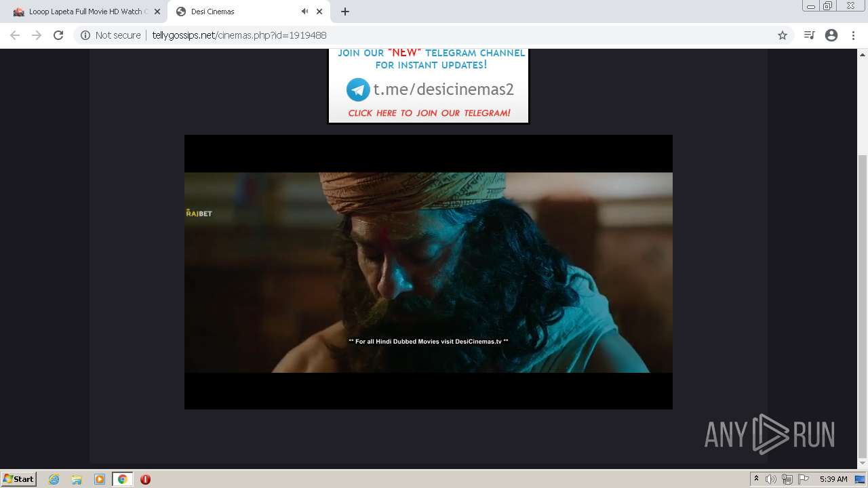Open the volume speaker tray icon
Image resolution: width=868 pixels, height=488 pixels.
771,479
